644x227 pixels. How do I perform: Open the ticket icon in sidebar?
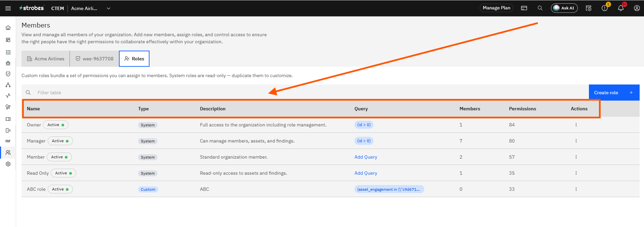(8, 119)
